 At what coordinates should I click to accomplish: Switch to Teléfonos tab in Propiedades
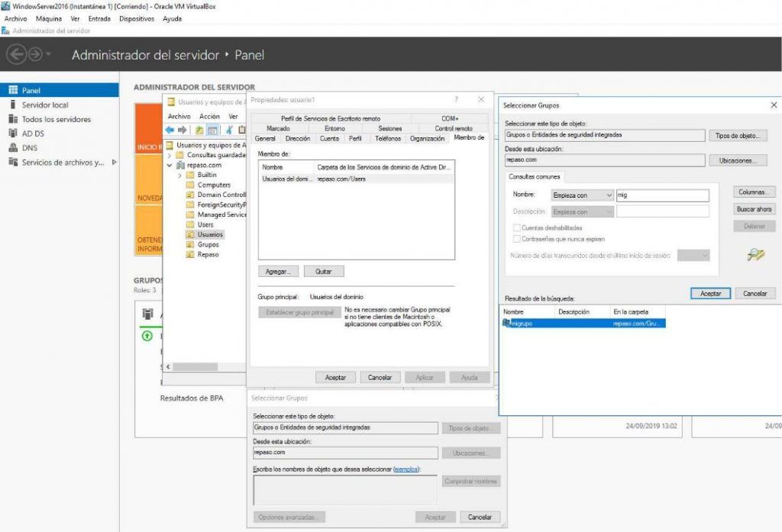click(x=387, y=139)
